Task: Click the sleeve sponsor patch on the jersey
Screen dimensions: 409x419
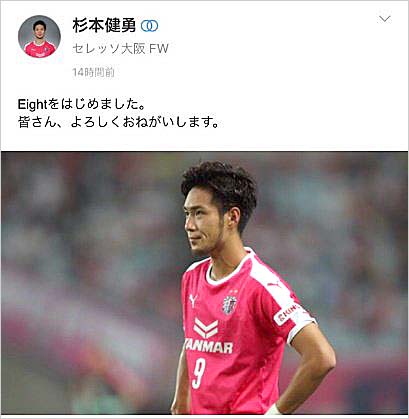Action: coord(287,314)
